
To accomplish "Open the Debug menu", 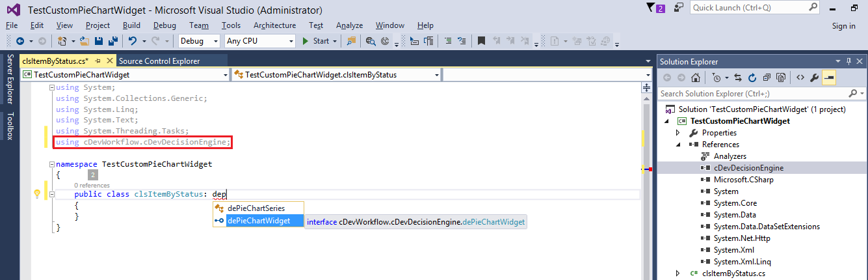I will click(x=164, y=25).
